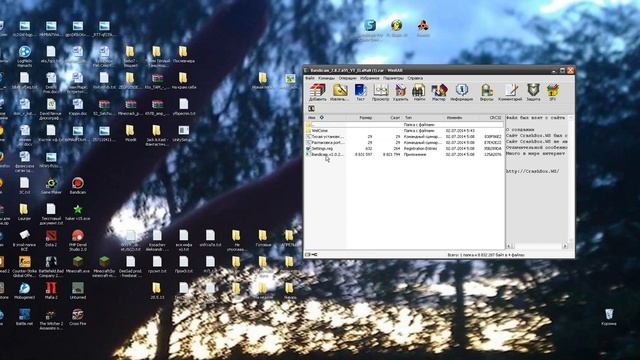Viewport: 640px width, 360px height.
Task: Open the Комментарий (Comment) tool
Action: coord(510,92)
